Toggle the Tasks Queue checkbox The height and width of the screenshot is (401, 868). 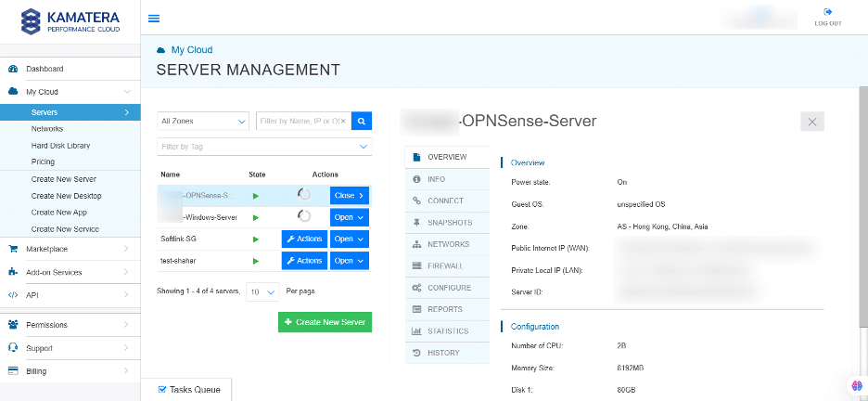[162, 389]
